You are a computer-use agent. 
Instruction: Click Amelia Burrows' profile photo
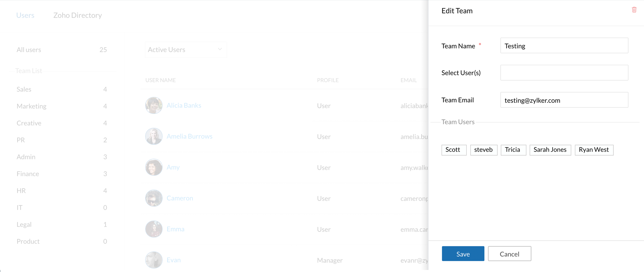(154, 136)
